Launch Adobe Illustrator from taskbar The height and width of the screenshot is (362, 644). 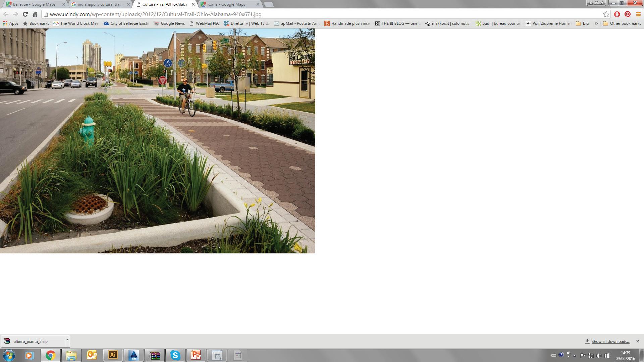(x=113, y=355)
